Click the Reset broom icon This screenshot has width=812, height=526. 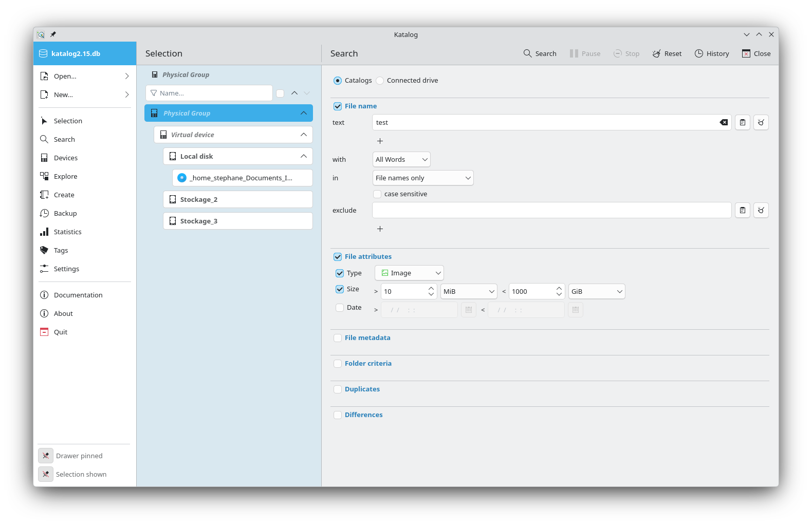click(x=656, y=53)
